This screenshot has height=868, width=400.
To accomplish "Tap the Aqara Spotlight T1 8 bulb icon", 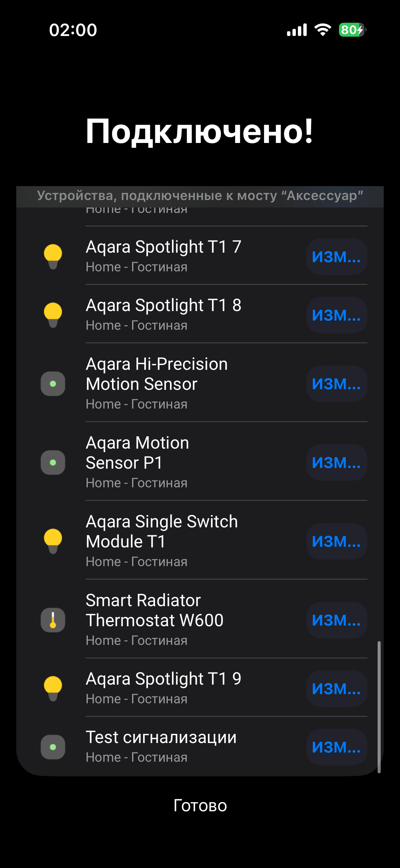I will (53, 315).
